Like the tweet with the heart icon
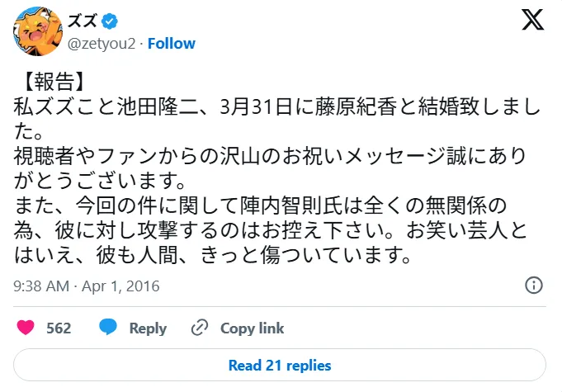 26,328
